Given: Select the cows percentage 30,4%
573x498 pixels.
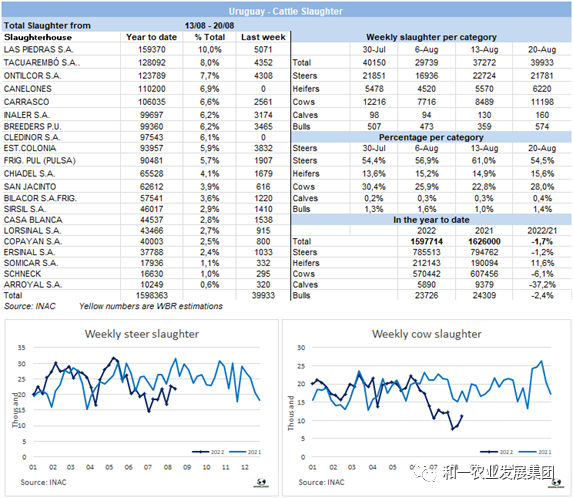Looking at the screenshot, I should pos(374,187).
